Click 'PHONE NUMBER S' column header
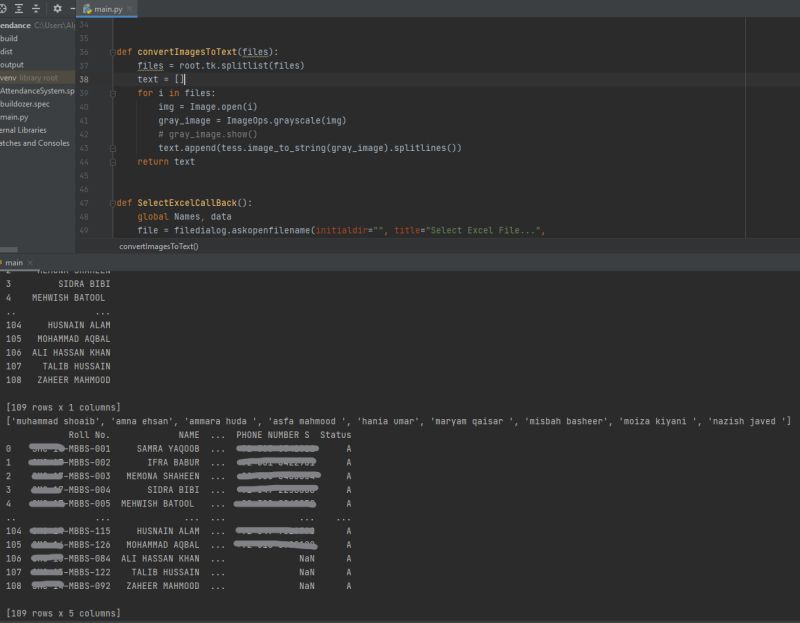This screenshot has height=623, width=800. pos(272,435)
